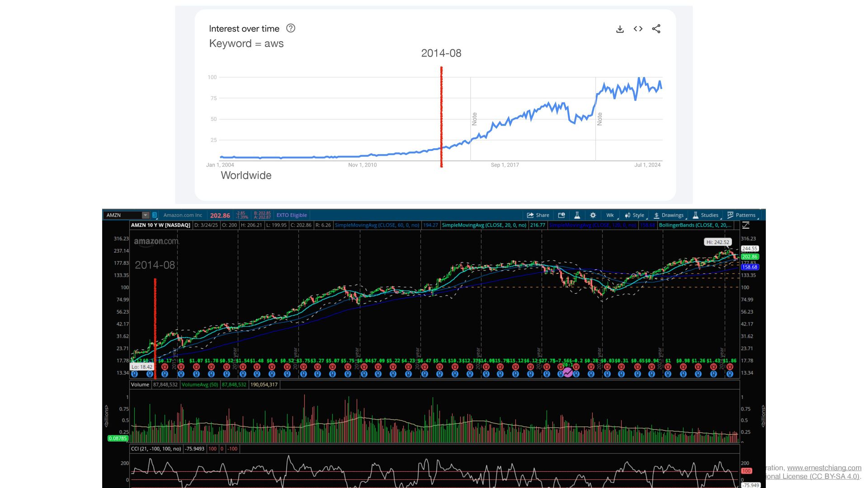The width and height of the screenshot is (868, 488).
Task: Click the VolumeAvg (50) study label
Action: 200,385
